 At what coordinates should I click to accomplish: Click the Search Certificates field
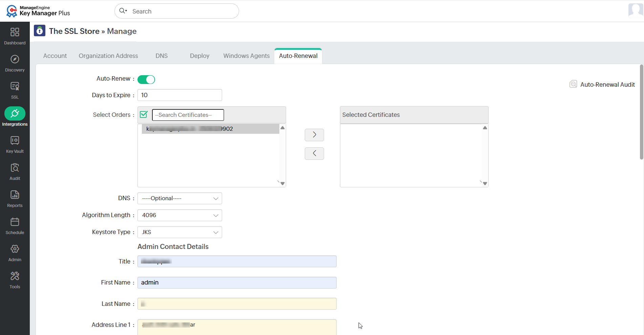pyautogui.click(x=188, y=115)
